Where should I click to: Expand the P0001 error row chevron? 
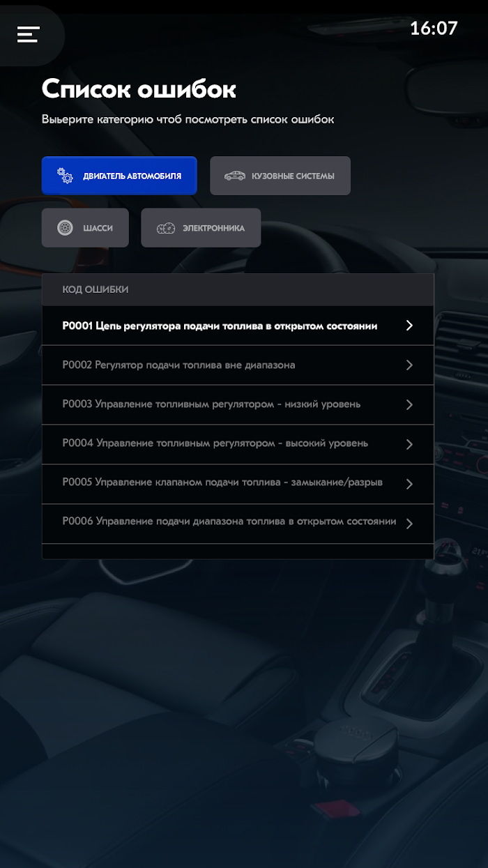[409, 326]
